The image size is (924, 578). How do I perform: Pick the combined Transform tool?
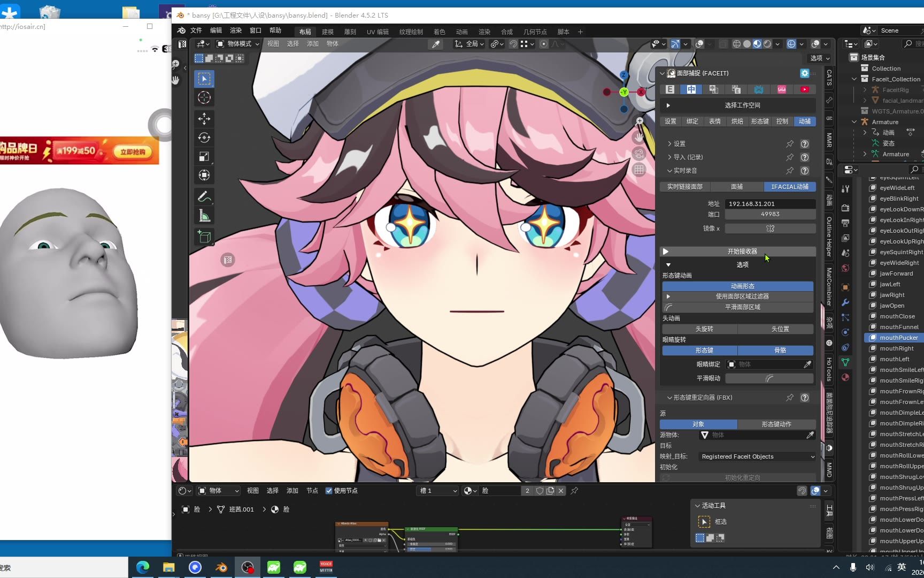point(204,175)
